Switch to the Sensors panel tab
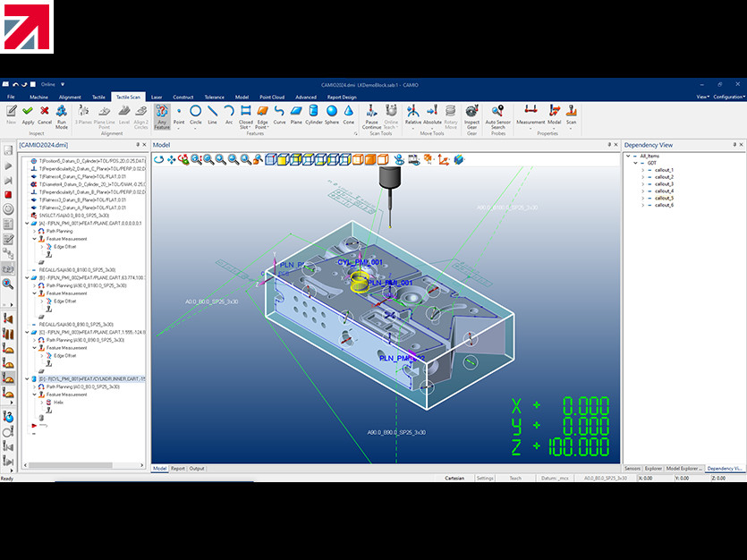Image resolution: width=747 pixels, height=560 pixels. 632,469
